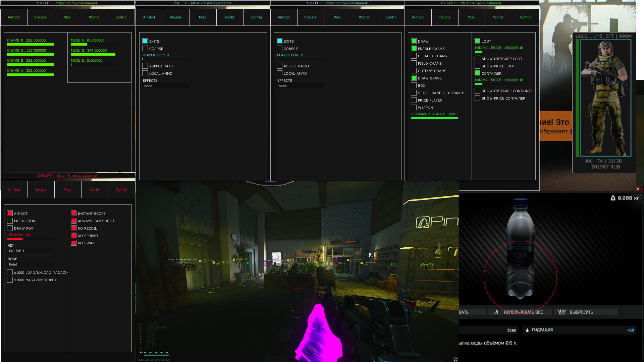The height and width of the screenshot is (362, 644).
Task: Toggle EXITS checkbox in left cyan panel
Action: 145,41
